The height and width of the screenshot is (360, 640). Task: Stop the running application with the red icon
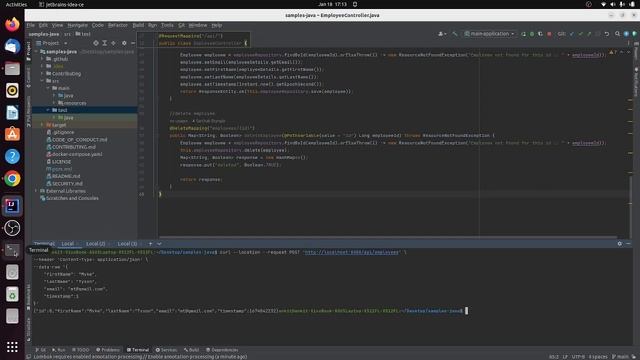[x=549, y=34]
